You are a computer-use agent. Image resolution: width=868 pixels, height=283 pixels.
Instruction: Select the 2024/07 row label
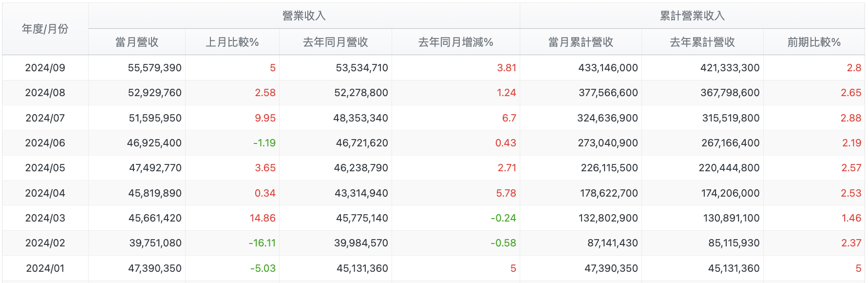click(x=45, y=118)
